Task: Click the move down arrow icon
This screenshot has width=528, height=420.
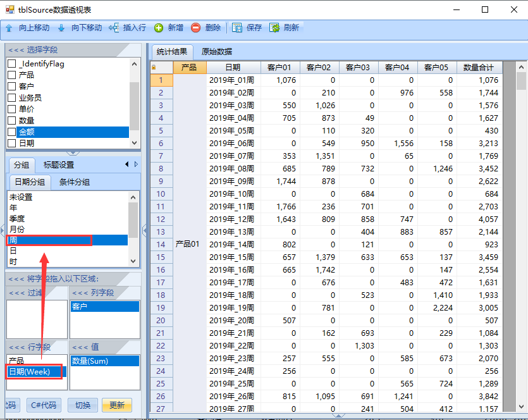Action: click(x=61, y=28)
